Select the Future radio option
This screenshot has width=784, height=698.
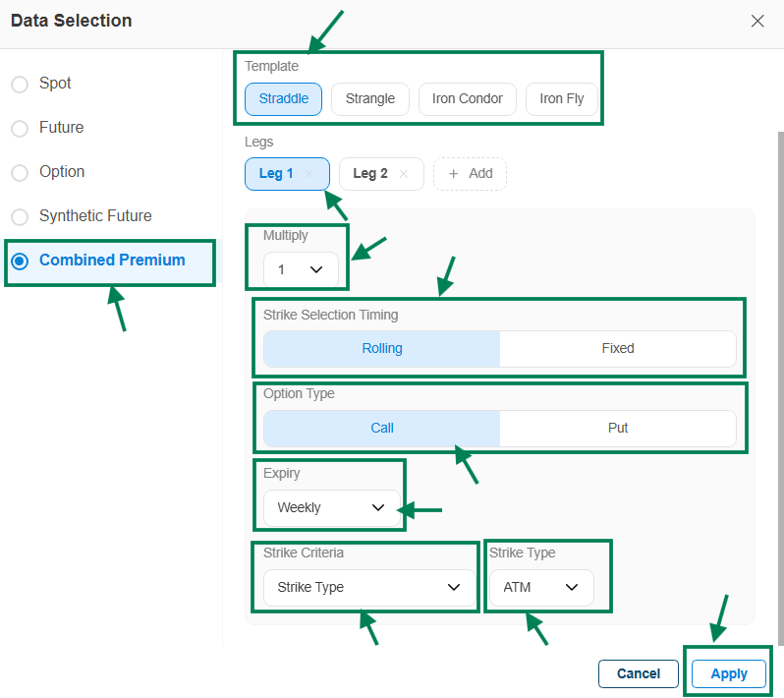(x=20, y=129)
